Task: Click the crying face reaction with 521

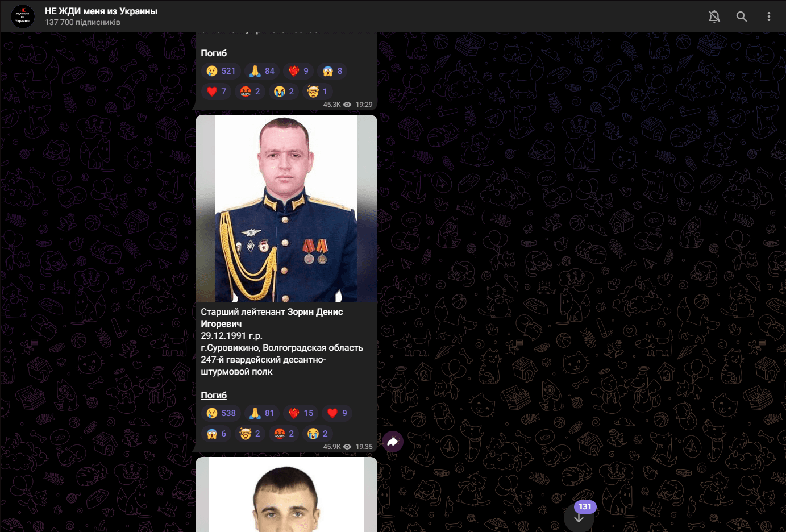Action: pos(221,71)
